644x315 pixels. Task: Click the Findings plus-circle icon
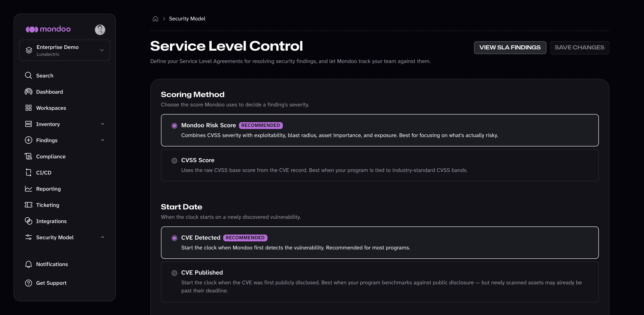click(29, 140)
